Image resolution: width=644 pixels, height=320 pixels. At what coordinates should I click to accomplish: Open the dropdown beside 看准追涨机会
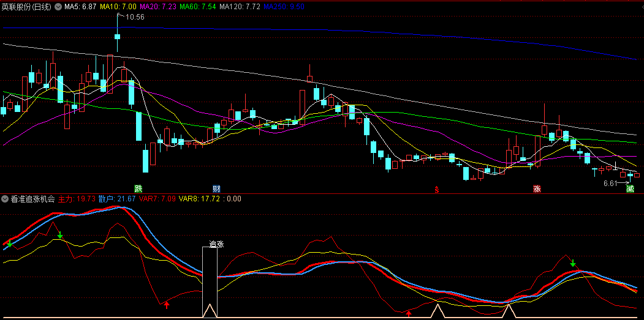[x=5, y=199]
